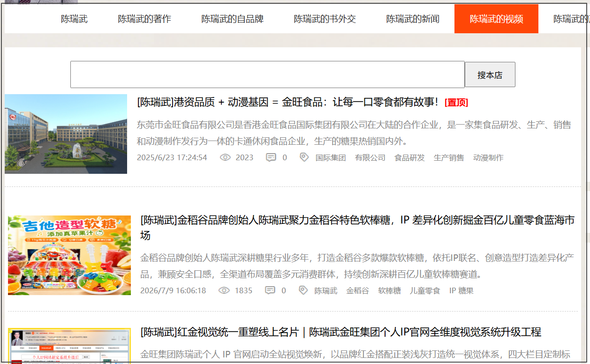Open the 陈瑞武的著作 tab
Screen dimensions: 590x364
pyautogui.click(x=144, y=19)
